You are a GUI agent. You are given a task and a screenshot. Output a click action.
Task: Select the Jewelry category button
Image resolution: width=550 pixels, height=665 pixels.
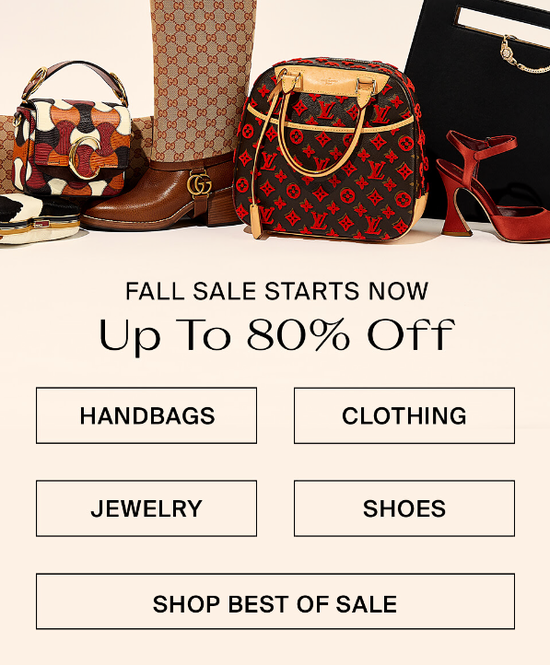click(146, 508)
